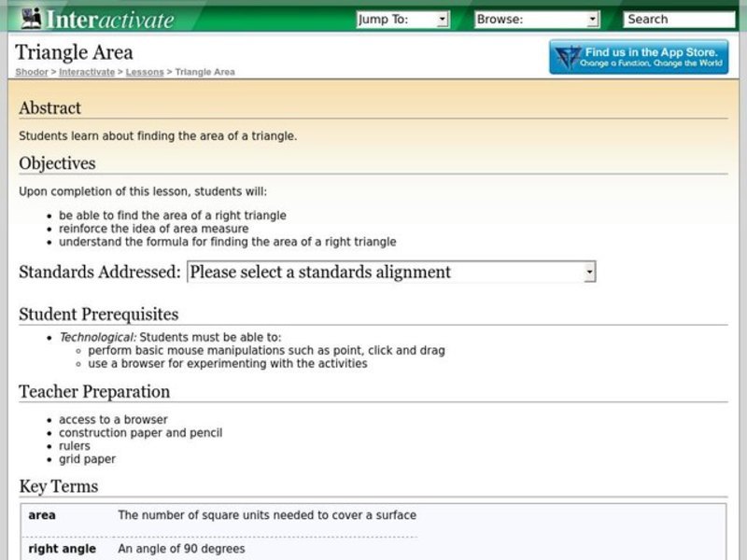Viewport: 747px width, 560px height.
Task: Go to the Shodor breadcrumb link
Action: [32, 72]
